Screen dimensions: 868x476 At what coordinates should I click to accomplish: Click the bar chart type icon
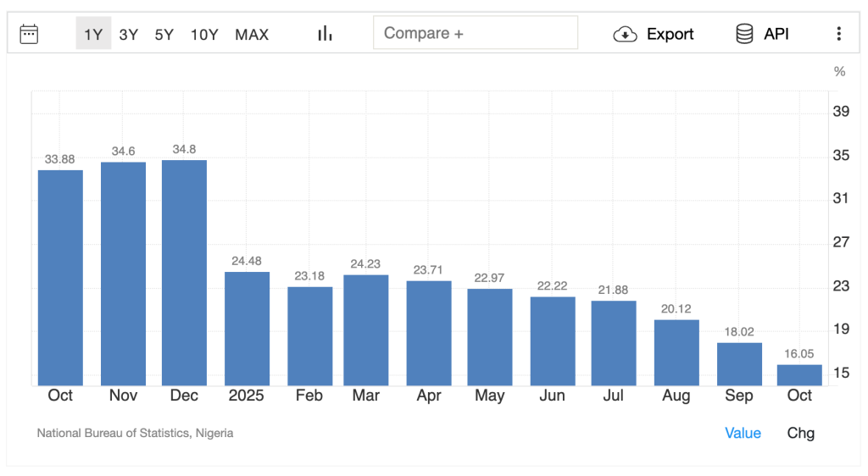(x=325, y=34)
